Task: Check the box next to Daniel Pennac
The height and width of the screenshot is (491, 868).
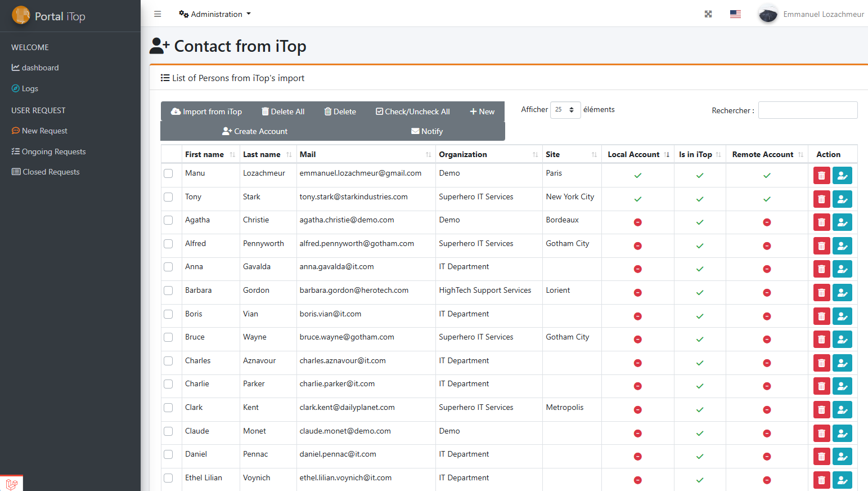Action: coord(168,454)
